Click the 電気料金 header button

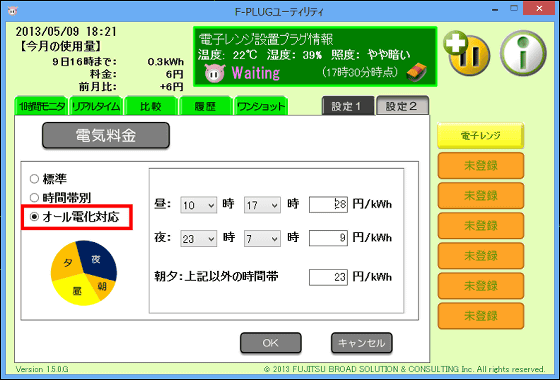pos(106,135)
